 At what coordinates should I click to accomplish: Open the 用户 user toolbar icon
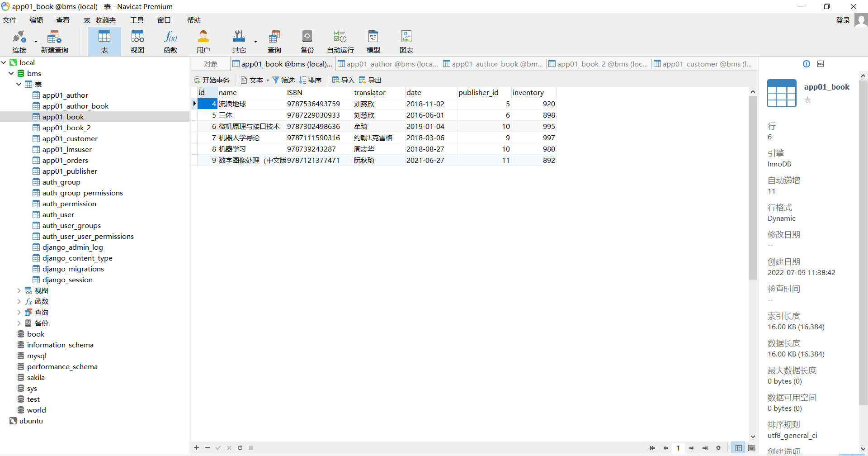click(203, 42)
